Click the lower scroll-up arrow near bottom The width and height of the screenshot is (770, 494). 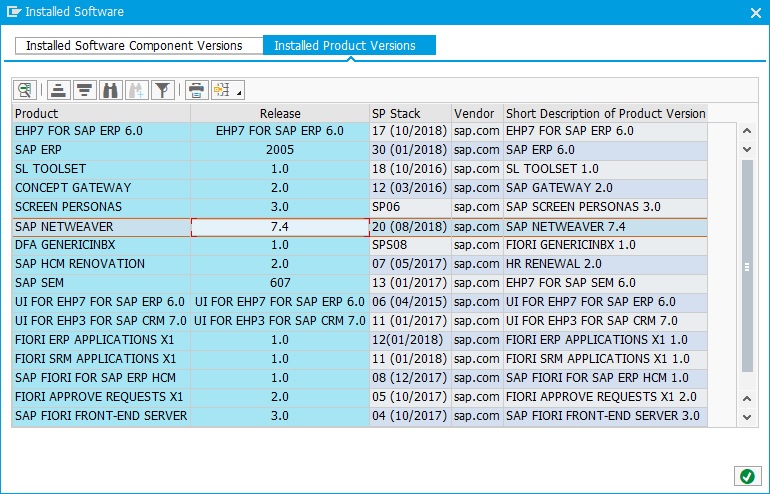747,398
